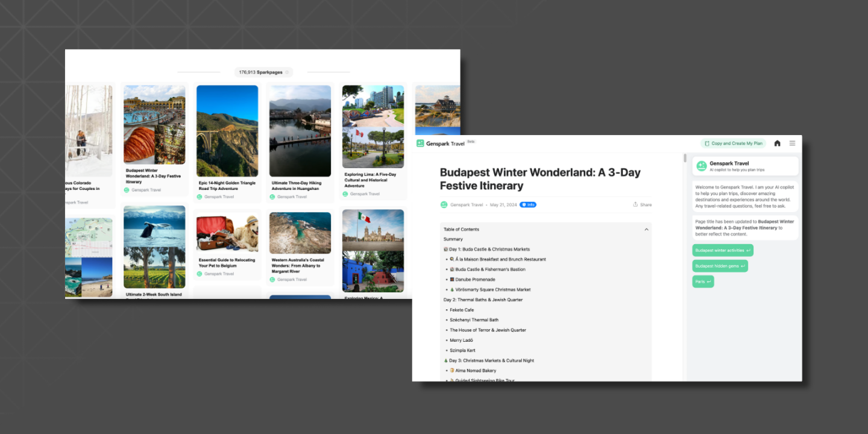Open the Budapest Winter Wonderland card title
The image size is (868, 434).
pos(153,176)
